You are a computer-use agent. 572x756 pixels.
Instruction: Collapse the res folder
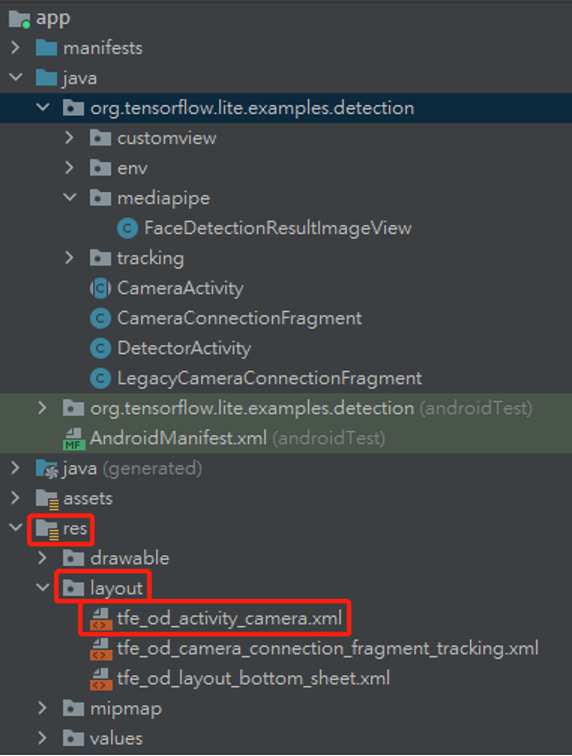tap(15, 527)
